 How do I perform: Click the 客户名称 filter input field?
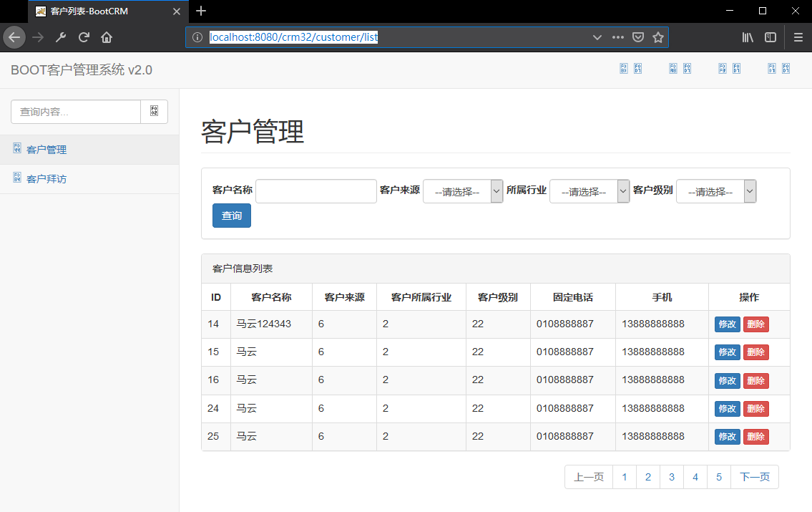coord(316,191)
